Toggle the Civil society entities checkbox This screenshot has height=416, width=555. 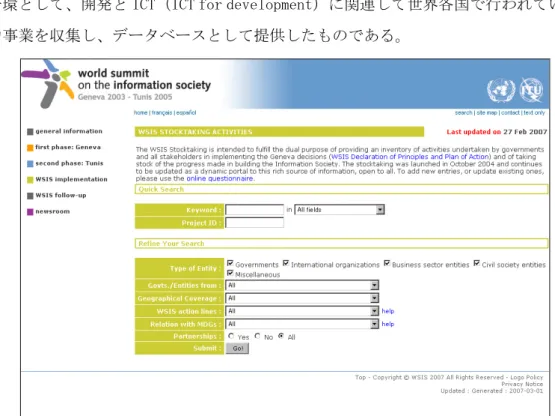click(477, 263)
